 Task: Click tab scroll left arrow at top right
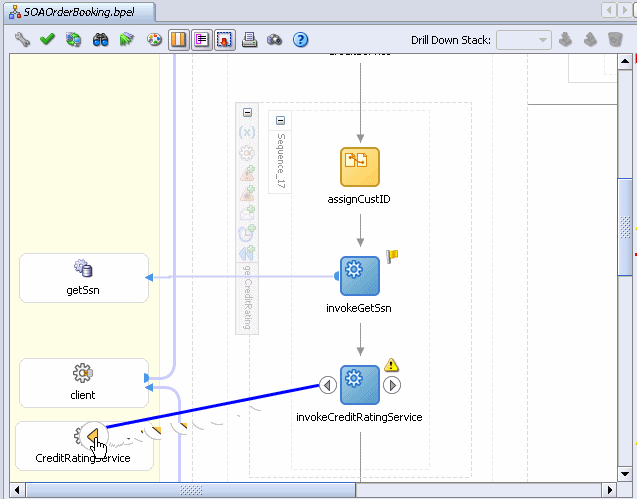pos(609,10)
